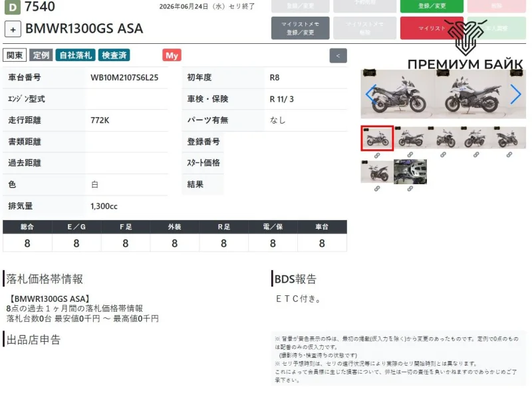Viewport: 532px width, 399px height.
Task: Open the large right-facing bike photo in carousel
Action: 398,94
